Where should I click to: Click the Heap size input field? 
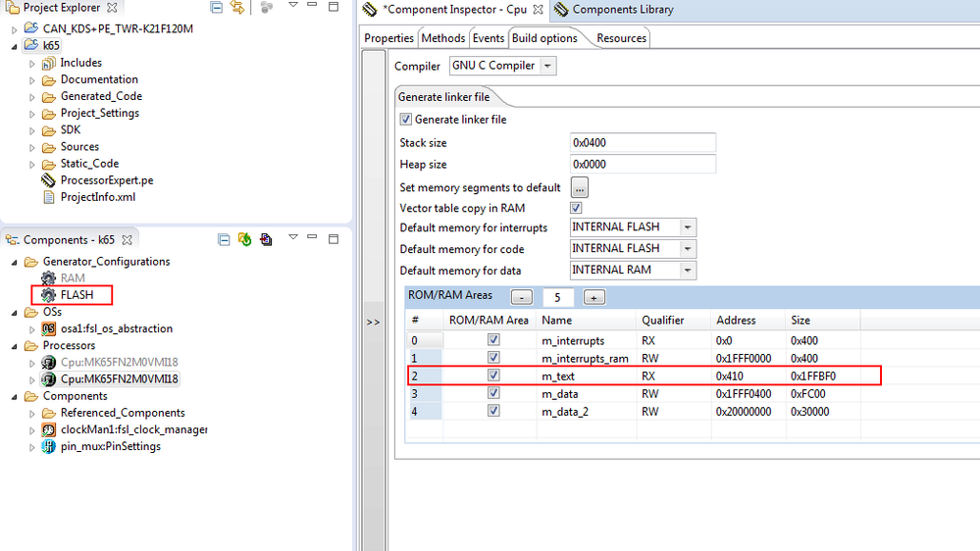point(644,165)
